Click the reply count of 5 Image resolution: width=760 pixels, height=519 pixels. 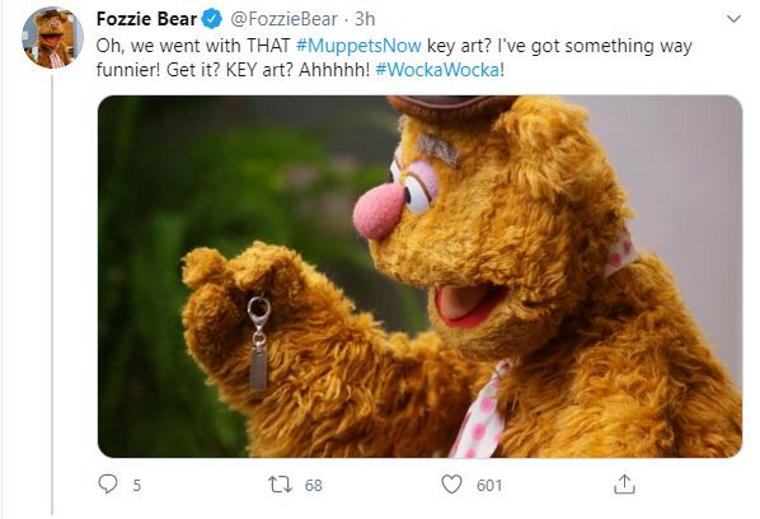tap(136, 485)
